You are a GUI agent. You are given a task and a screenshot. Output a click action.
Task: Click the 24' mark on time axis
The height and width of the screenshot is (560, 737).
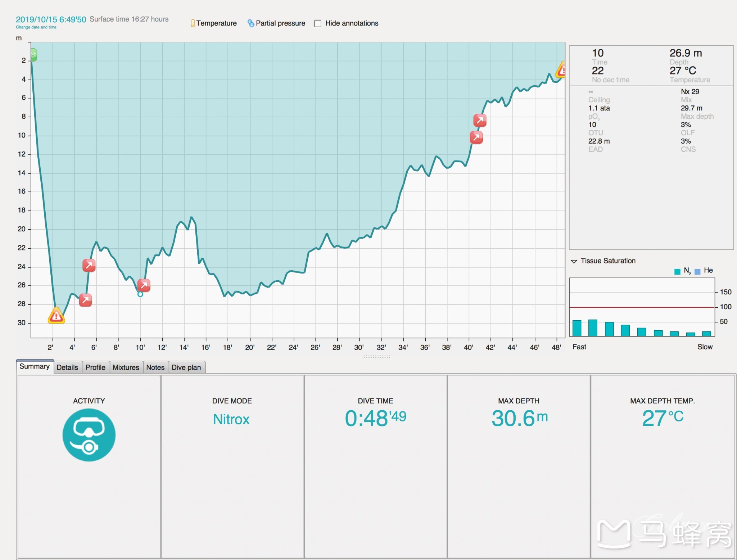point(293,347)
